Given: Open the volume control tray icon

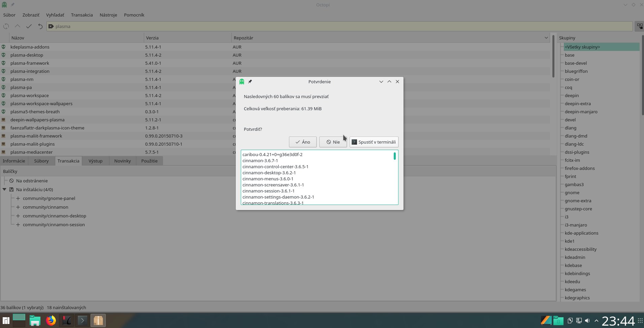Looking at the screenshot, I should click(x=587, y=321).
